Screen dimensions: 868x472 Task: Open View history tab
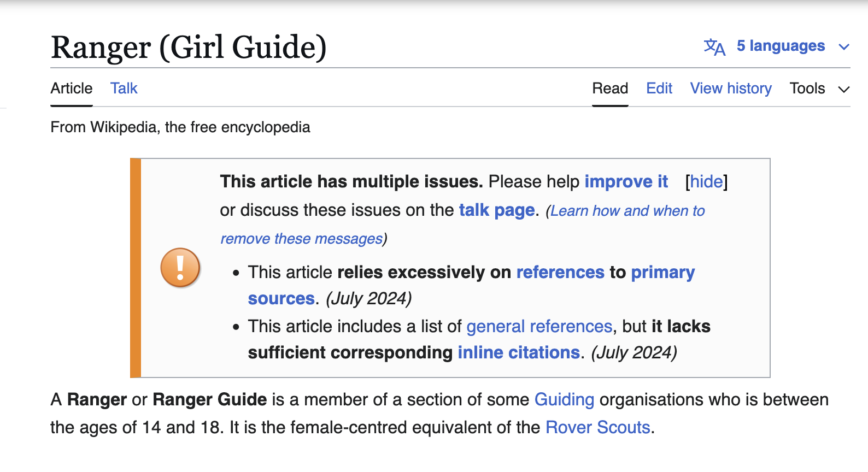[x=730, y=88]
